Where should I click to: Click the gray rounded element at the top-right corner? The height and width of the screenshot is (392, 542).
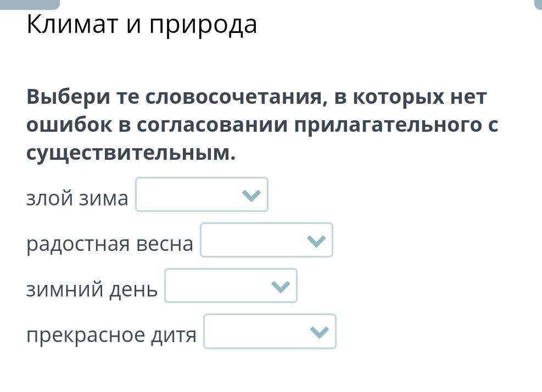click(x=538, y=4)
